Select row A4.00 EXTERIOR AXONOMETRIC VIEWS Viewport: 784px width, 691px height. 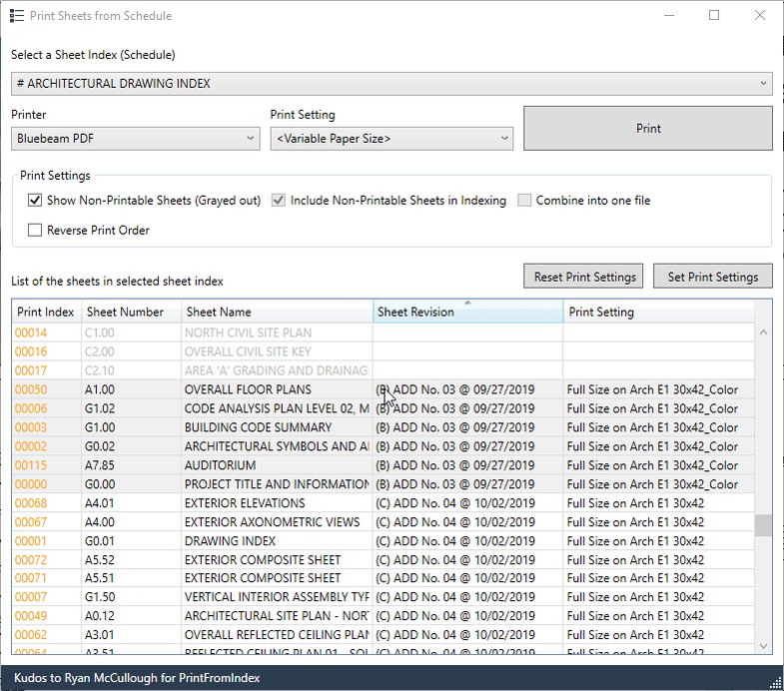pos(383,522)
